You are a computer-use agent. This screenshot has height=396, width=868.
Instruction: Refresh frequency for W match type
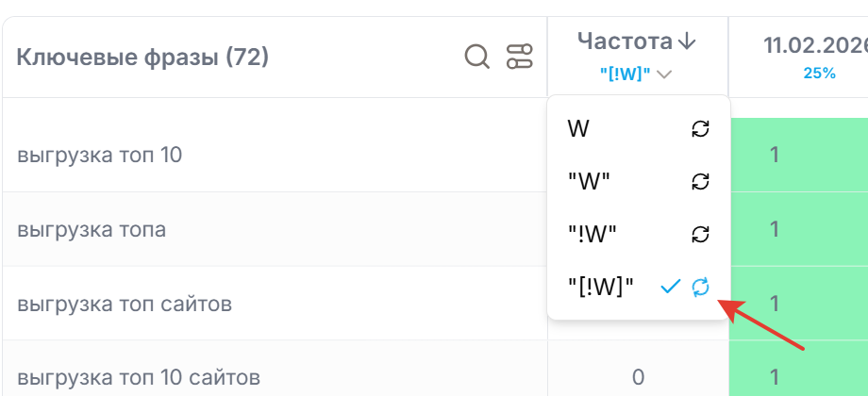[x=700, y=129]
